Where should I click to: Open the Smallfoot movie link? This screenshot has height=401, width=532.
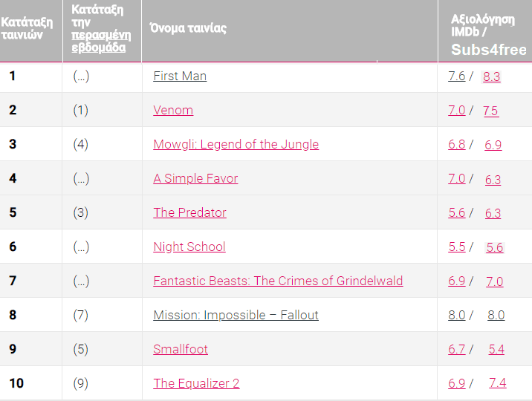(x=181, y=349)
